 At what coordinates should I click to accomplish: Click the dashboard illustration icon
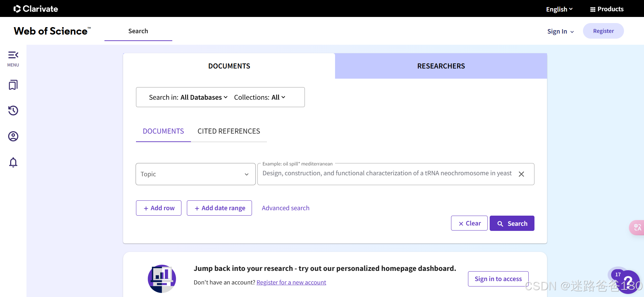click(162, 279)
